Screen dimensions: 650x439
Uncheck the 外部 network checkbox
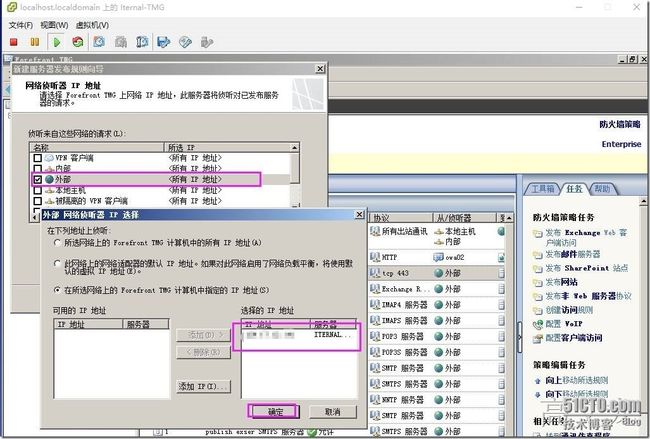(38, 179)
